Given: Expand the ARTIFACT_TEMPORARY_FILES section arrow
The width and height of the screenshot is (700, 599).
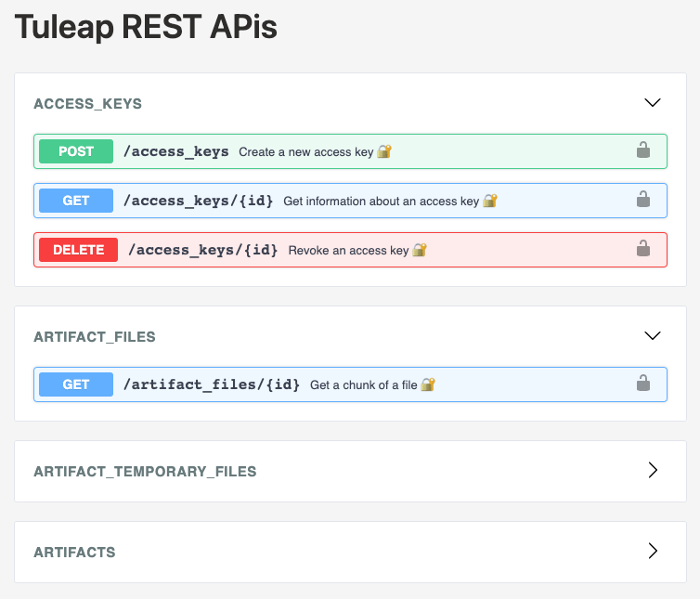Looking at the screenshot, I should point(653,471).
